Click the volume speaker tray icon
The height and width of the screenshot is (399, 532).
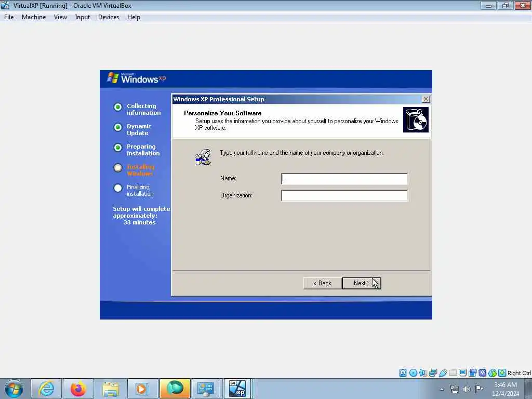click(x=467, y=389)
